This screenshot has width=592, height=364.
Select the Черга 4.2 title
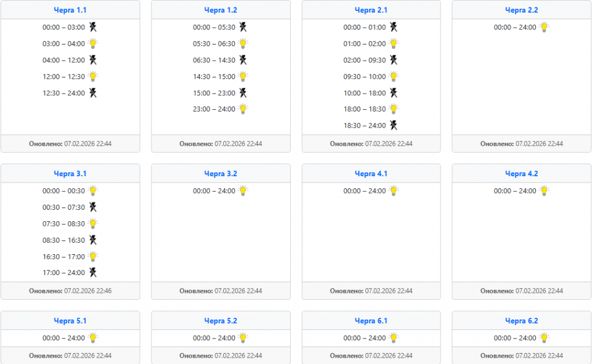pos(521,173)
